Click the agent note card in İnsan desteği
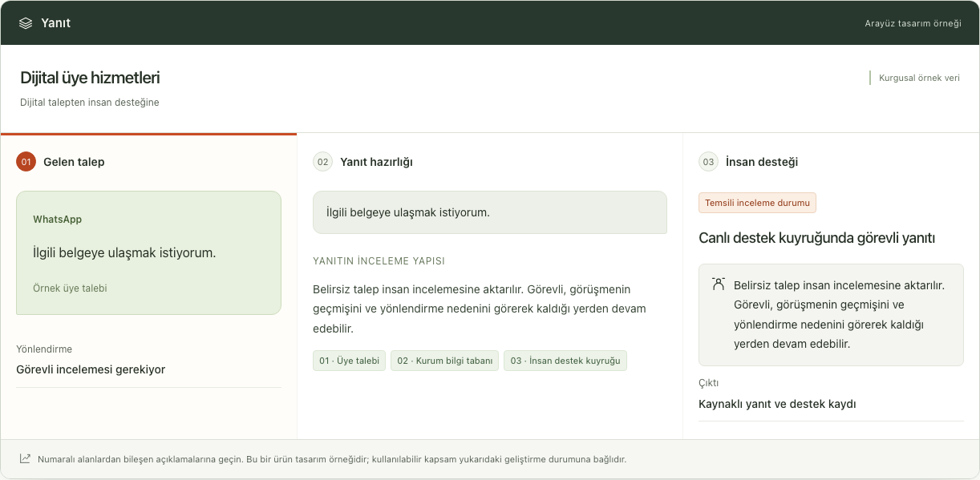 [x=831, y=315]
